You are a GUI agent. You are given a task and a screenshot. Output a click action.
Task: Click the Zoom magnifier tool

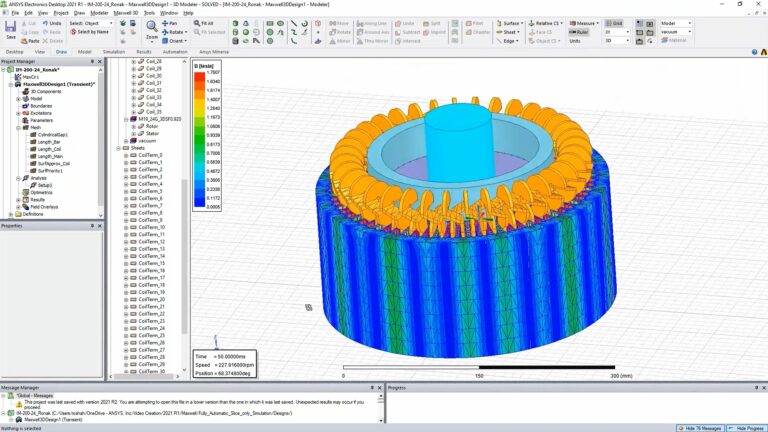152,28
